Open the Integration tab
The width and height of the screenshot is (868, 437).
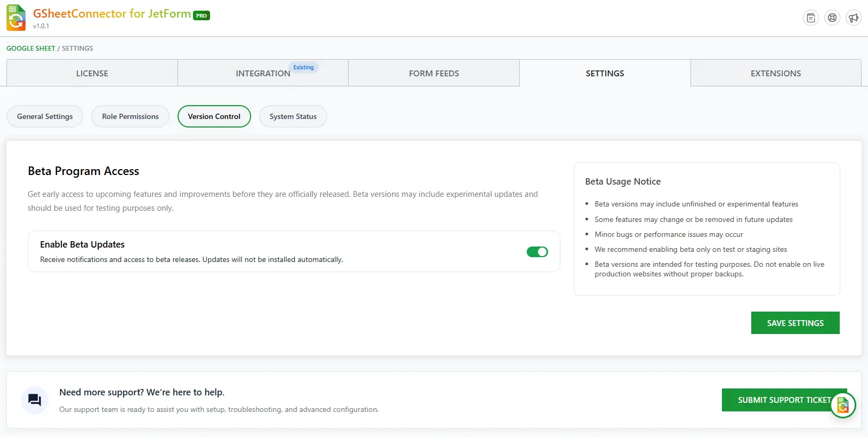tap(263, 73)
